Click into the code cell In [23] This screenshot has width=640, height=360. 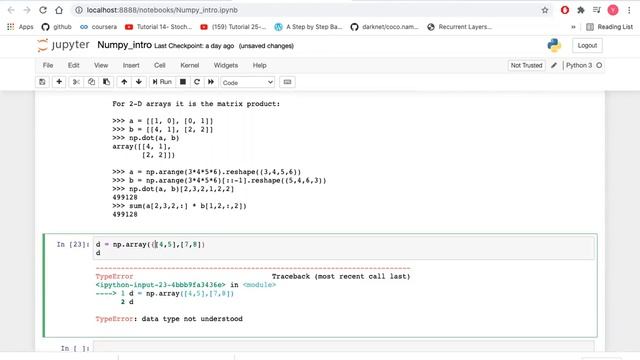(344, 248)
